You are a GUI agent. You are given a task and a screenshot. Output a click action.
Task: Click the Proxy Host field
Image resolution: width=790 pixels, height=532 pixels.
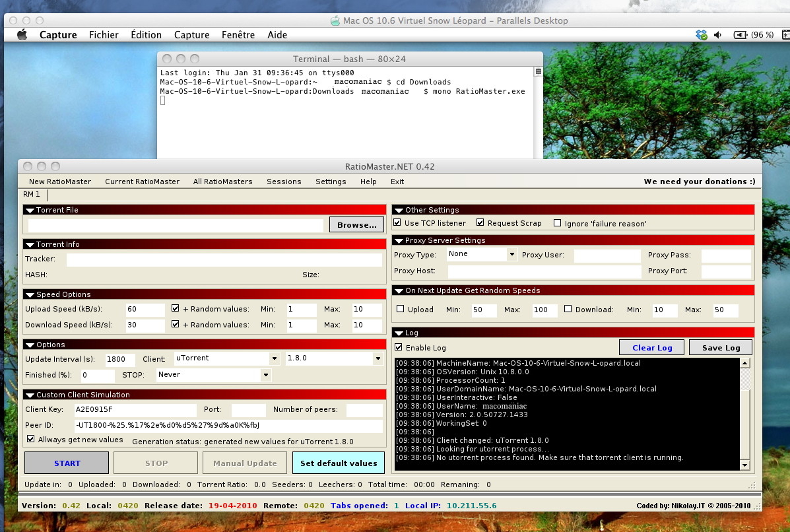point(544,271)
